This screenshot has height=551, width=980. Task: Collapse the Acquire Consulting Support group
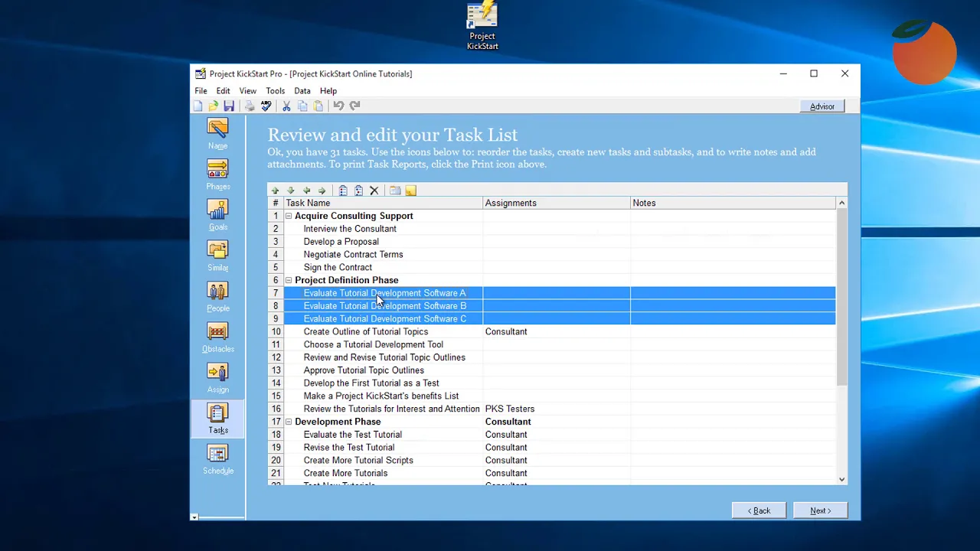coord(289,216)
